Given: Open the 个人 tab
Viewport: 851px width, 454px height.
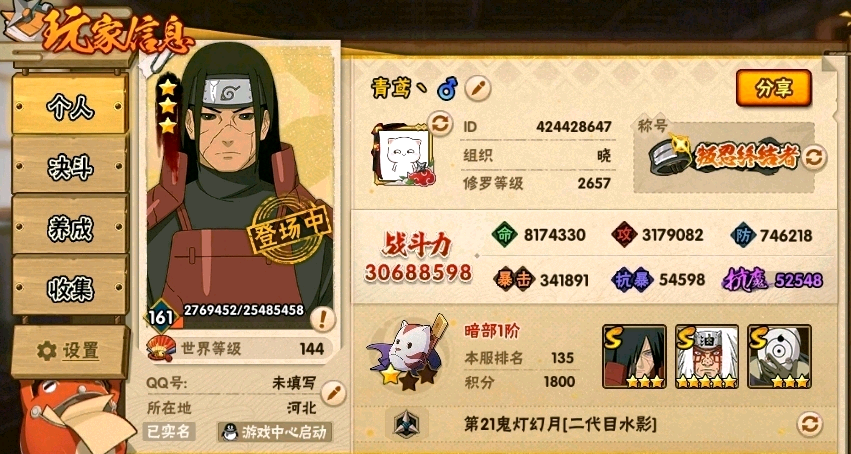Looking at the screenshot, I should 70,103.
